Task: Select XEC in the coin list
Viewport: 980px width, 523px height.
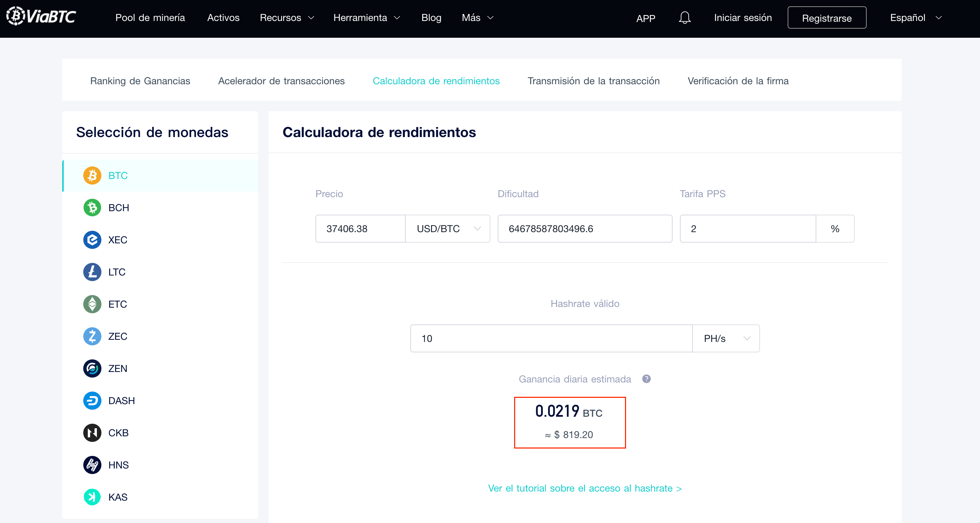Action: (x=160, y=239)
